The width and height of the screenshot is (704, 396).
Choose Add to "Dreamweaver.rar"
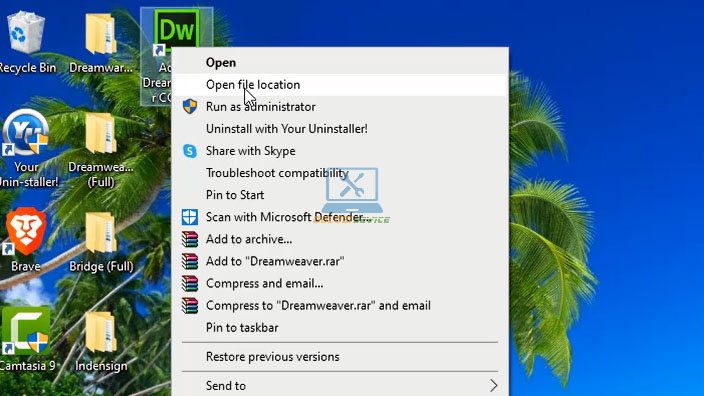coord(340,261)
